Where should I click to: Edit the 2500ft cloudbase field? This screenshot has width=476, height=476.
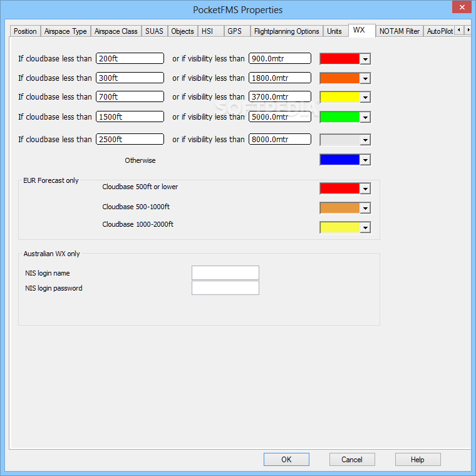tap(130, 139)
